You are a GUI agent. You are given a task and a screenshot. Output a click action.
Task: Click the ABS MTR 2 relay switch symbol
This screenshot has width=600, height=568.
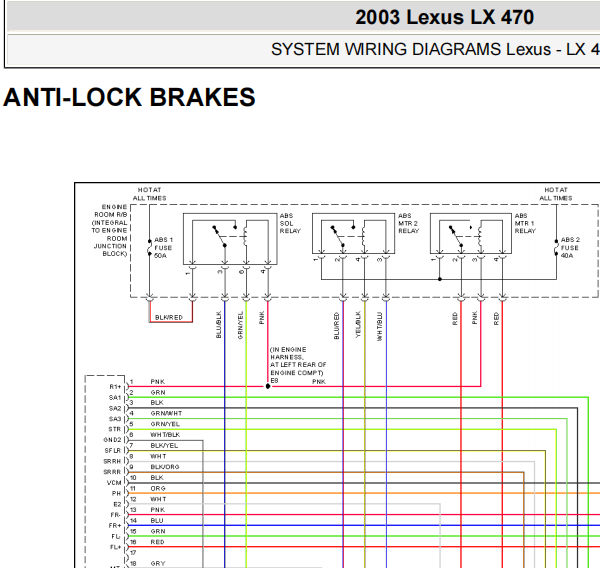point(343,235)
